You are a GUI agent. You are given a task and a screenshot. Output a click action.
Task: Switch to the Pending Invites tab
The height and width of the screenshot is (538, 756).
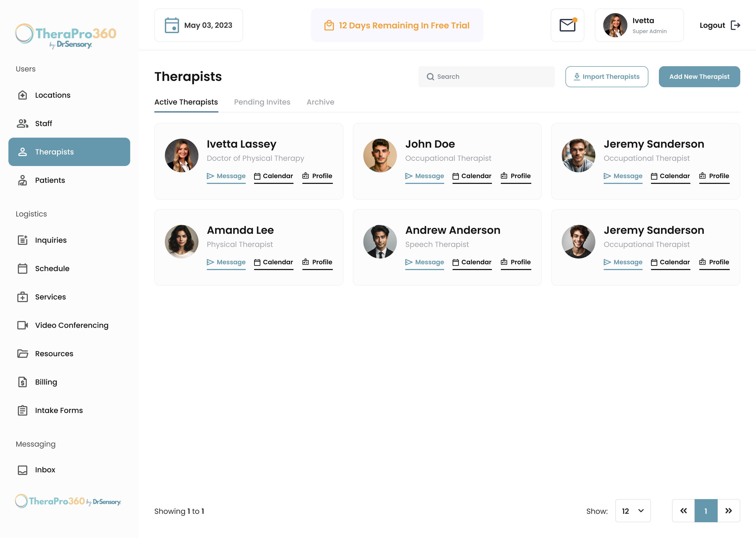point(262,102)
